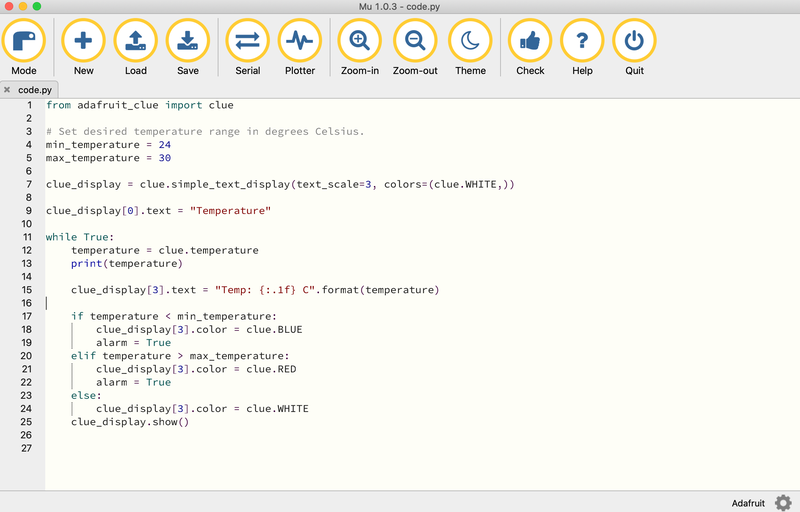Launch the Plotter panel

pos(299,41)
